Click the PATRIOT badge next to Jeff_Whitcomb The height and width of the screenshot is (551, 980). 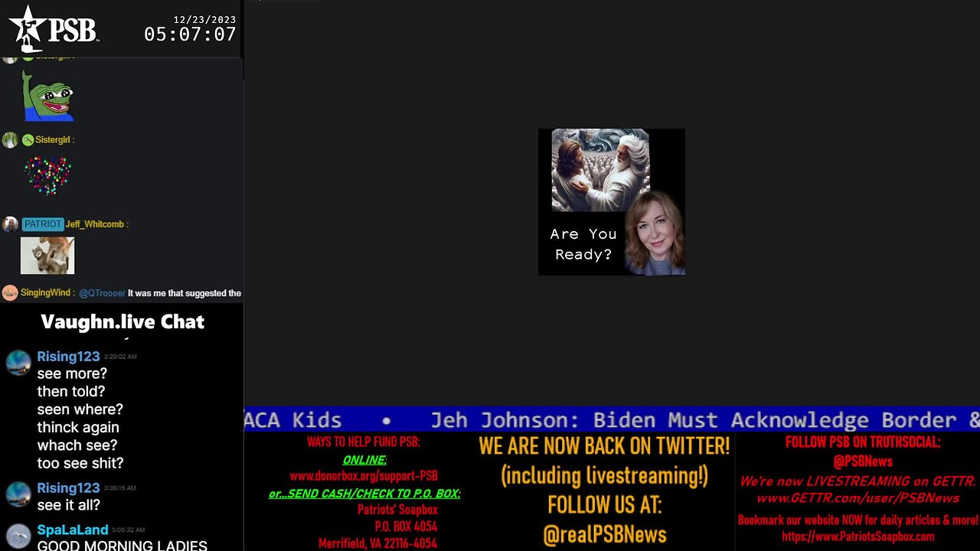click(42, 224)
